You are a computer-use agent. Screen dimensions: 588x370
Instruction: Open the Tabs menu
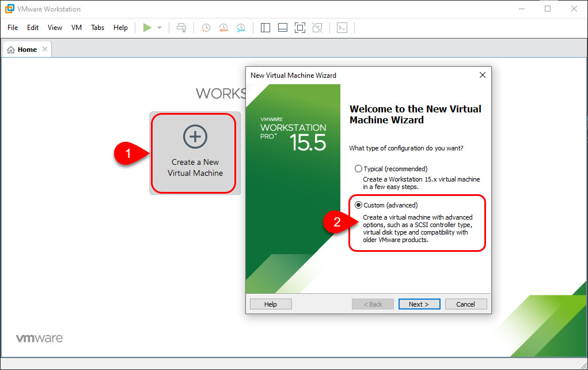pos(97,28)
